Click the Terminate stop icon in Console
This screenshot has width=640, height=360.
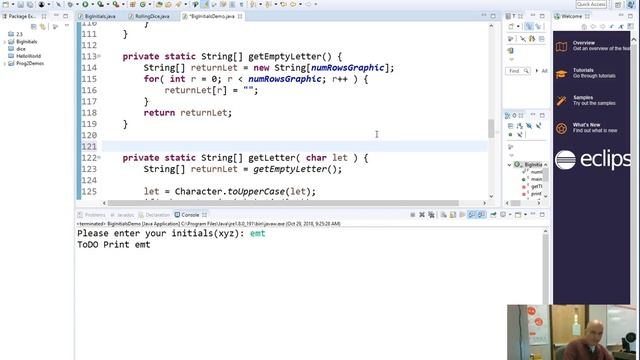[413, 215]
